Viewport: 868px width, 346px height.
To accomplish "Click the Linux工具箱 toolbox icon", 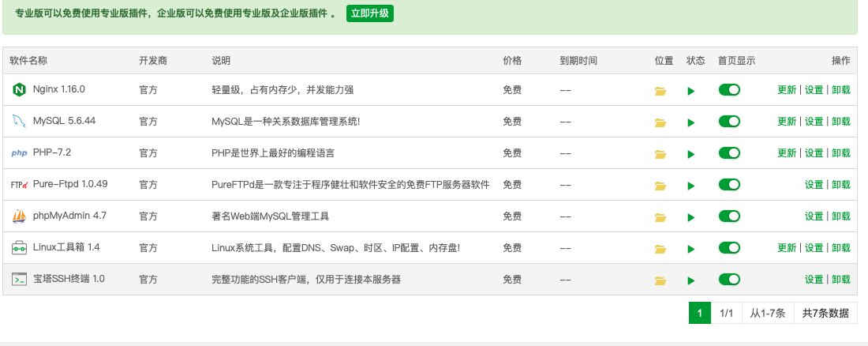I will click(20, 248).
